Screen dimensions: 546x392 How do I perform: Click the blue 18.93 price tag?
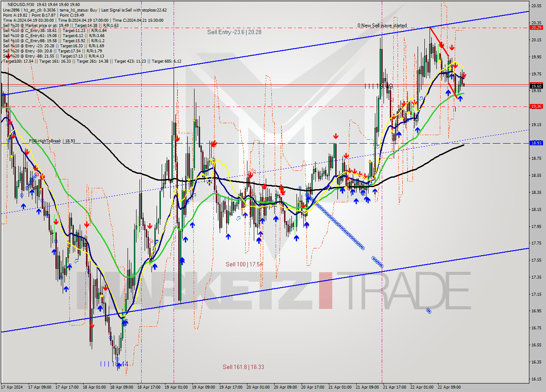[536, 143]
